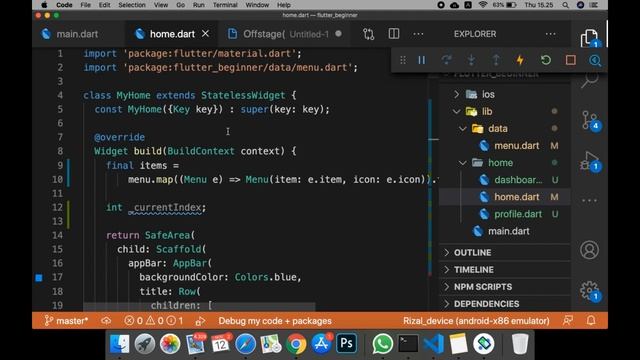This screenshot has width=640, height=360.
Task: Close the home.dart tab
Action: click(205, 34)
